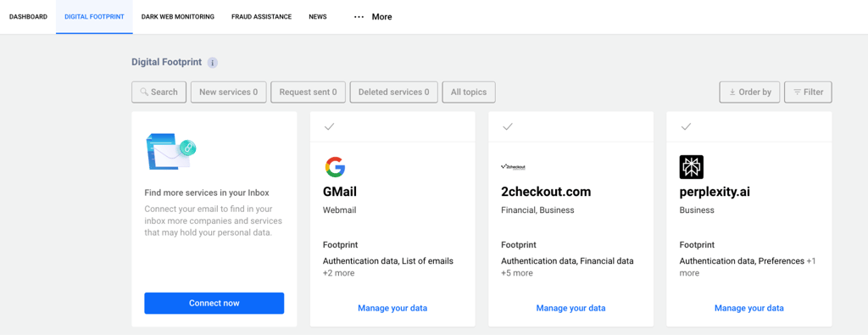Image resolution: width=868 pixels, height=335 pixels.
Task: Click the 'Financial, Business' category label
Action: coord(537,209)
